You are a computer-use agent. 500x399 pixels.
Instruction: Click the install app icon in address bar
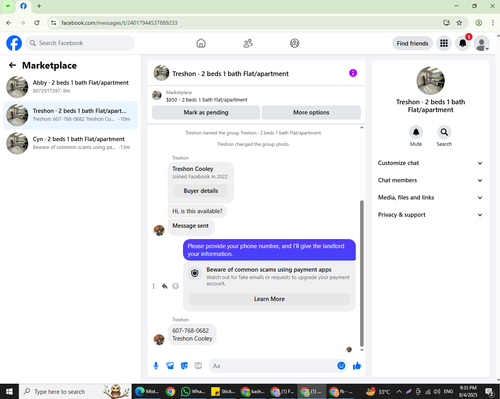(x=446, y=23)
